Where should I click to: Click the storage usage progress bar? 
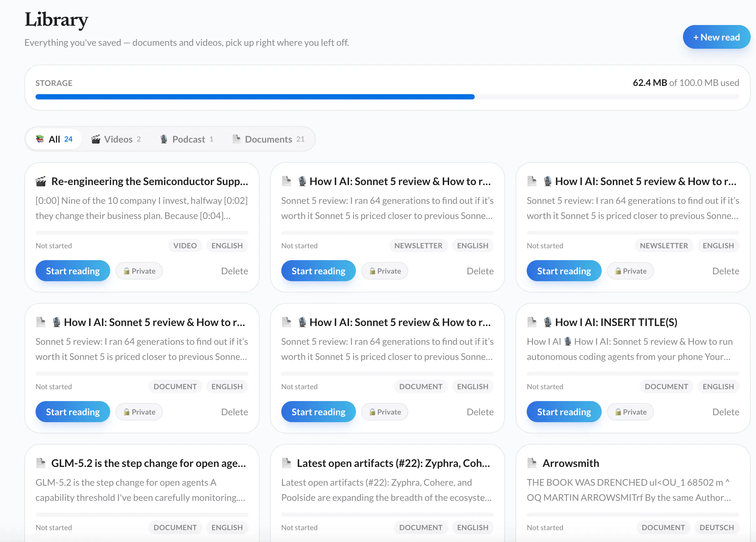[x=387, y=97]
